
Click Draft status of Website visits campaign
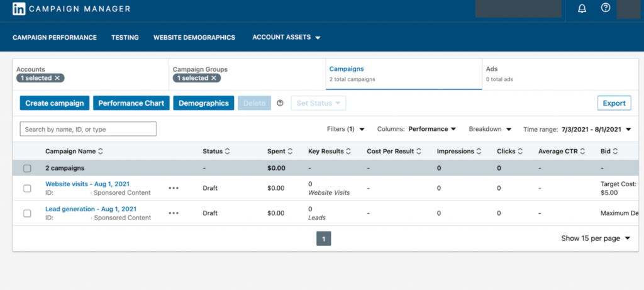(210, 188)
